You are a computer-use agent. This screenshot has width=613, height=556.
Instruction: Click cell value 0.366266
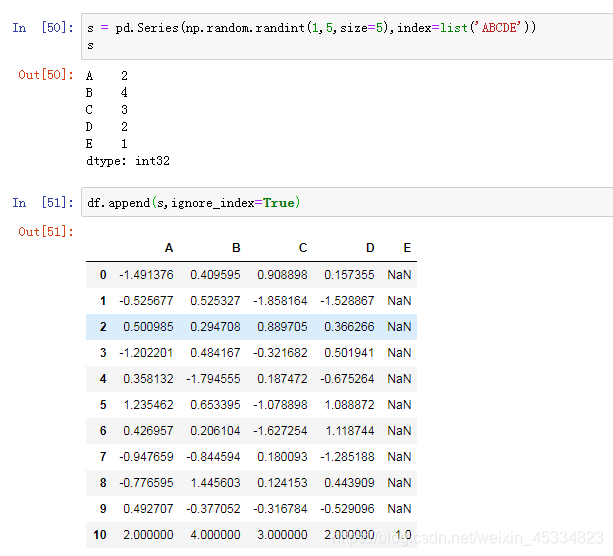click(349, 327)
